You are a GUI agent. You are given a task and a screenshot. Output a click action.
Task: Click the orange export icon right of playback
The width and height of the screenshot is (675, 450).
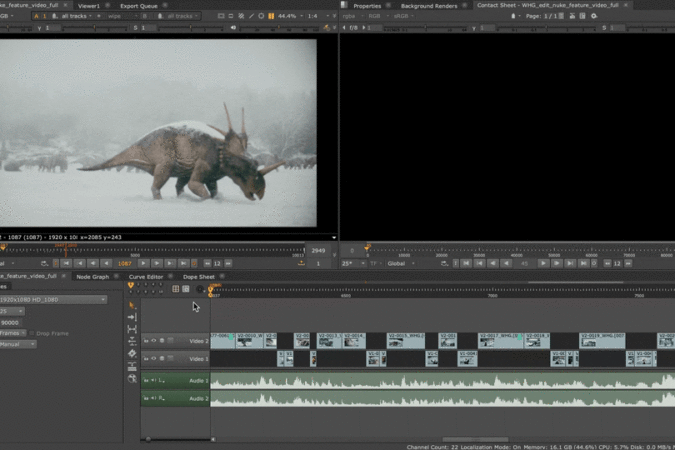[301, 263]
